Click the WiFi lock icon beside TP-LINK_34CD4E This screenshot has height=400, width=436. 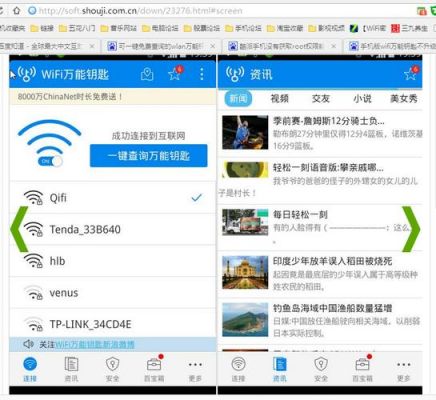(34, 324)
